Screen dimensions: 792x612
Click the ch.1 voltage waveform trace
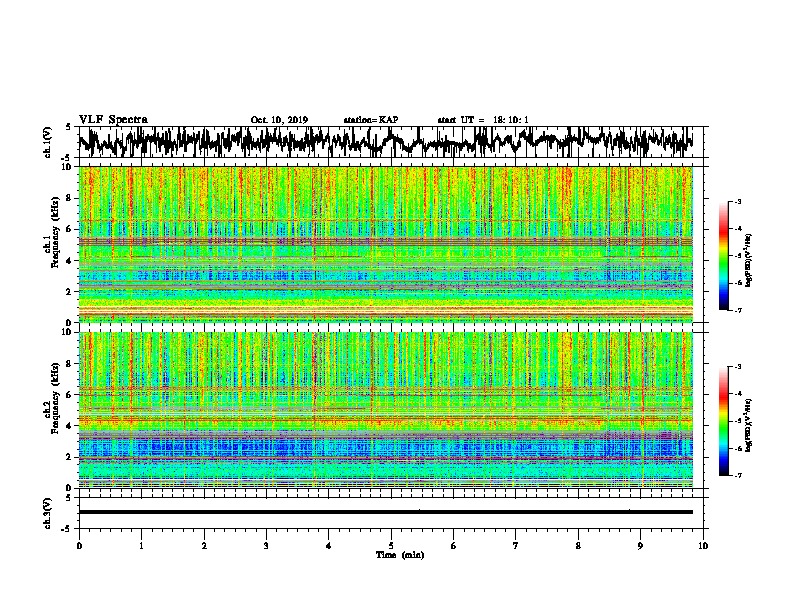point(386,142)
